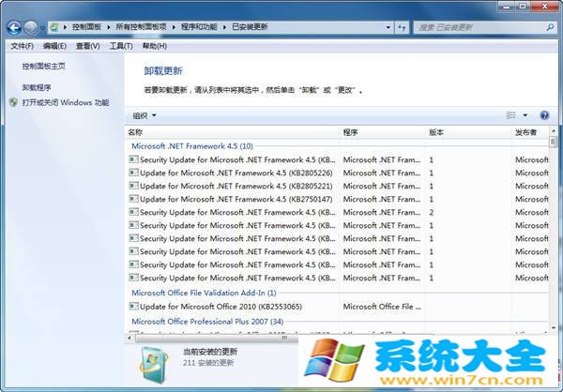Click vertical scrollbar up arrow

[x=553, y=131]
